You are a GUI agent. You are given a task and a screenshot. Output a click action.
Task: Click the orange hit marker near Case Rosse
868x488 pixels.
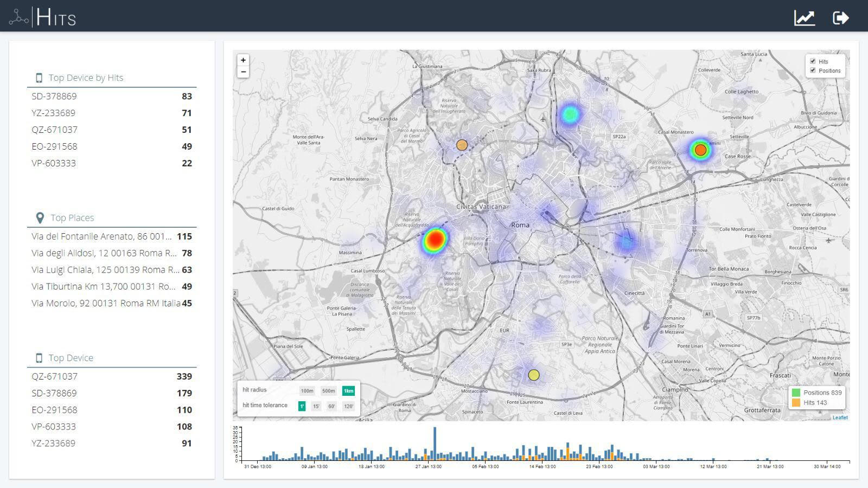click(x=700, y=150)
